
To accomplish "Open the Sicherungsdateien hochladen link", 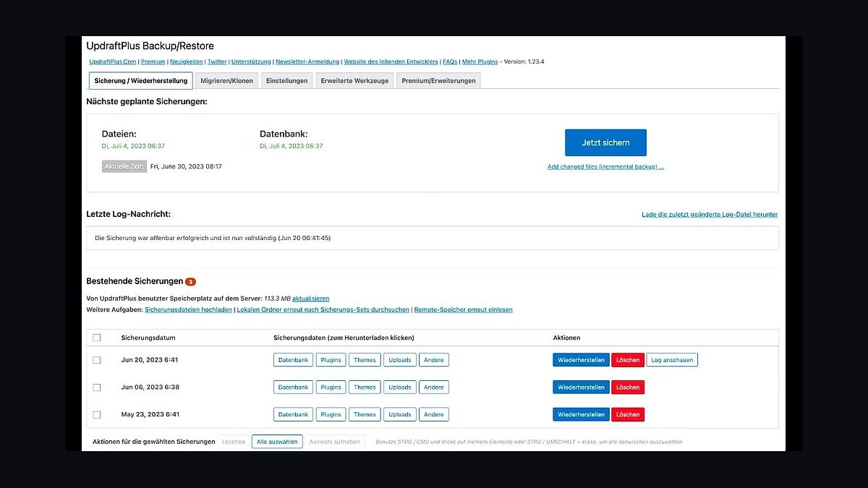I will (x=189, y=309).
